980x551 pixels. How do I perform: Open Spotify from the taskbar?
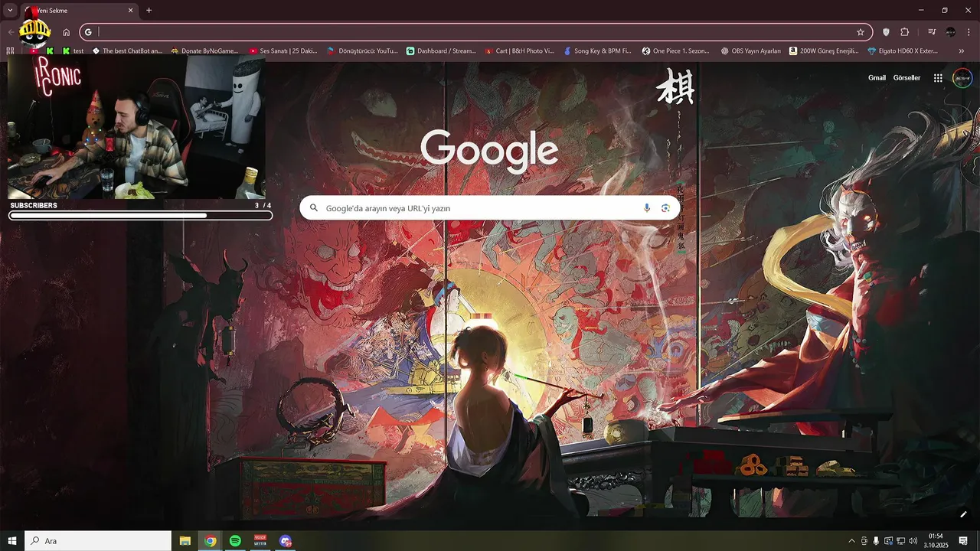(235, 541)
